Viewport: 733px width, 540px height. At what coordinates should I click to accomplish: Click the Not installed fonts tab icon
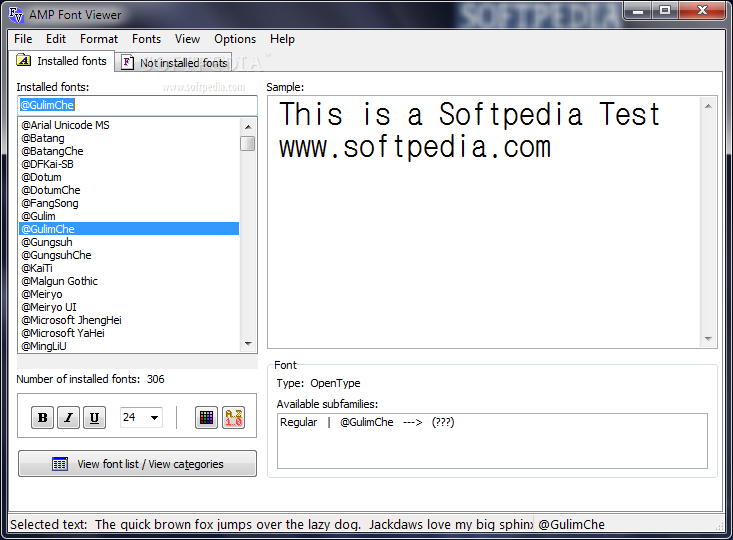pyautogui.click(x=127, y=62)
